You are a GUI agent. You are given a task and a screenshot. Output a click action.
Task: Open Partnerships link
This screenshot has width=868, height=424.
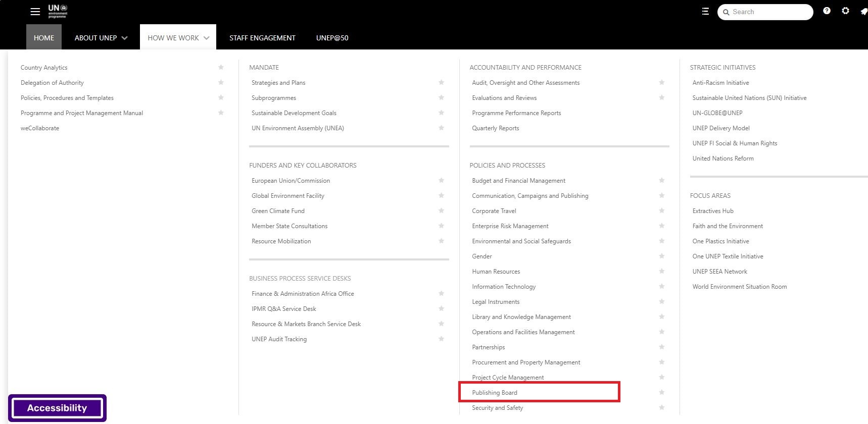pos(489,347)
